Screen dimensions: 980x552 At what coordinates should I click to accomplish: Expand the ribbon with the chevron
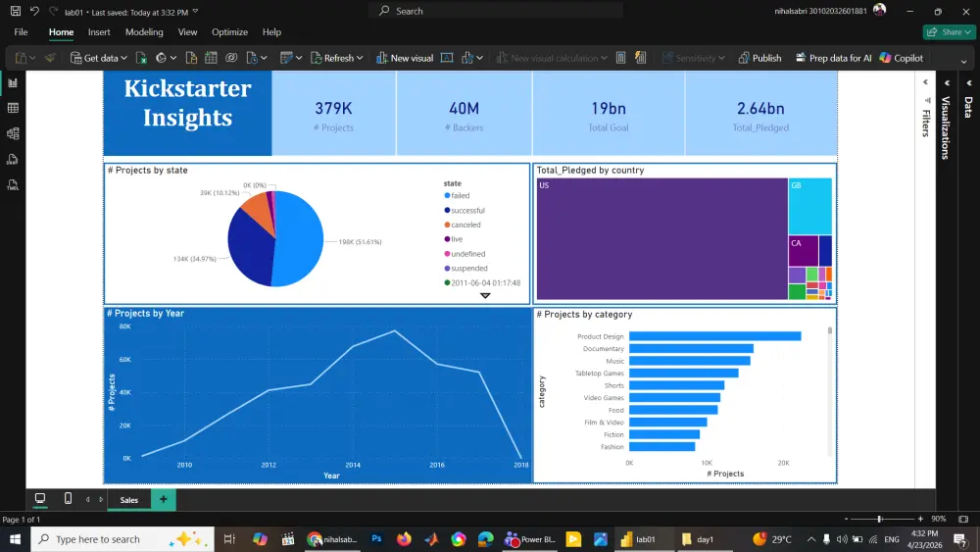tap(963, 61)
